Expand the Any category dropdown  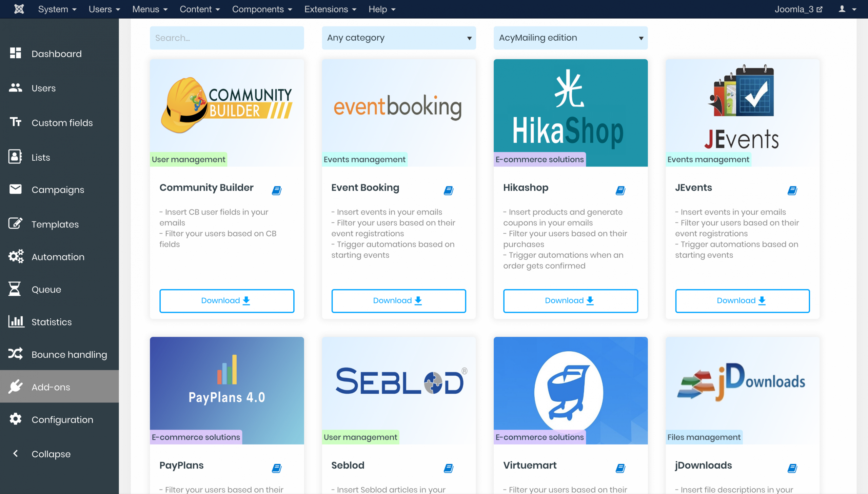(398, 38)
